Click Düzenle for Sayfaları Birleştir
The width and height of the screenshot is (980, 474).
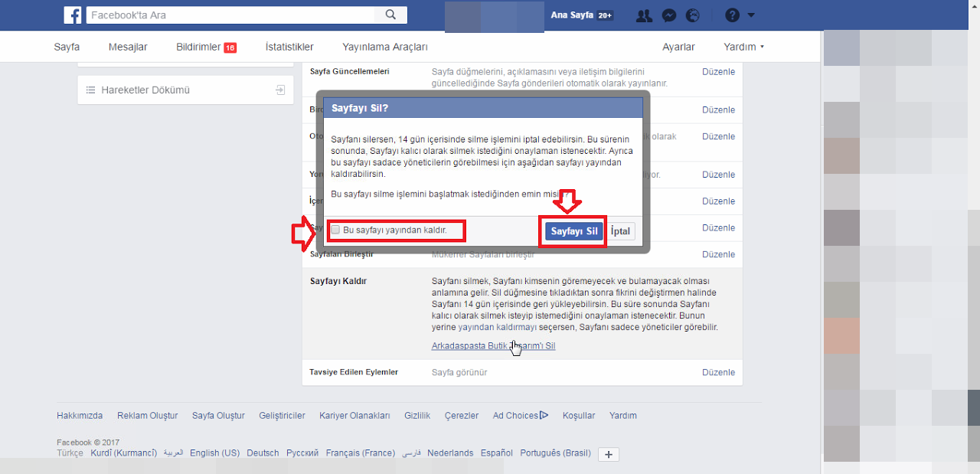[718, 254]
